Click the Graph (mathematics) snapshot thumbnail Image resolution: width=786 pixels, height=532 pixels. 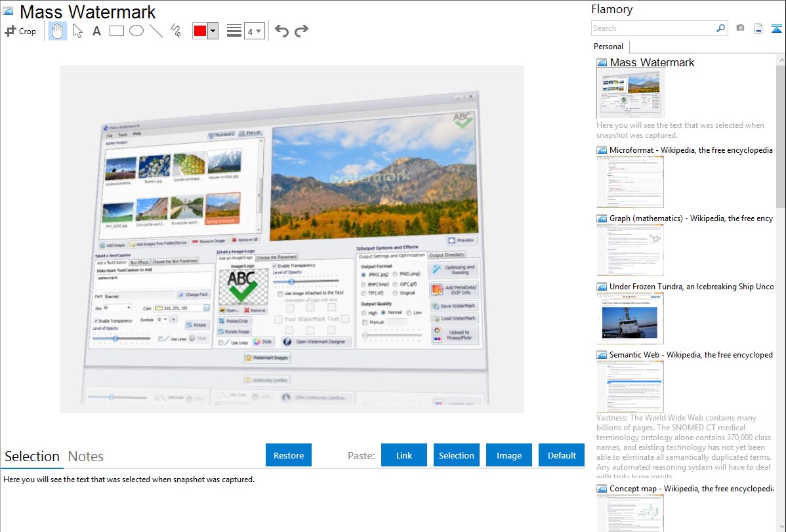point(630,250)
